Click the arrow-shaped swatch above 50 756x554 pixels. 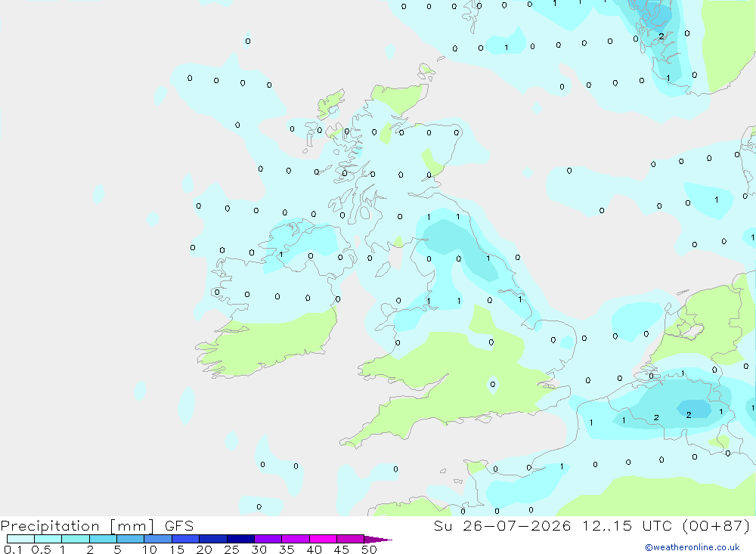click(377, 539)
